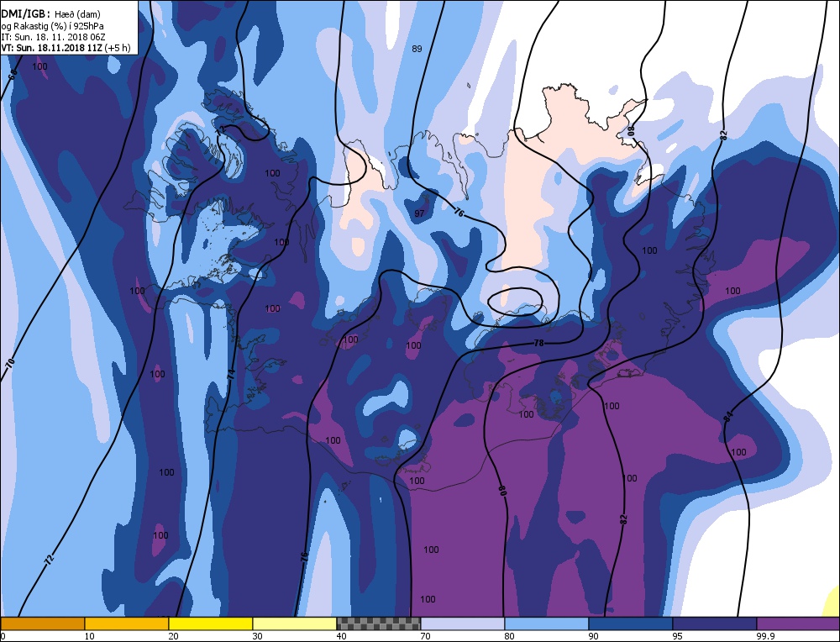Click the dark orange 0–10 legend swatch
Viewport: 840px width, 642px height.
tap(42, 624)
